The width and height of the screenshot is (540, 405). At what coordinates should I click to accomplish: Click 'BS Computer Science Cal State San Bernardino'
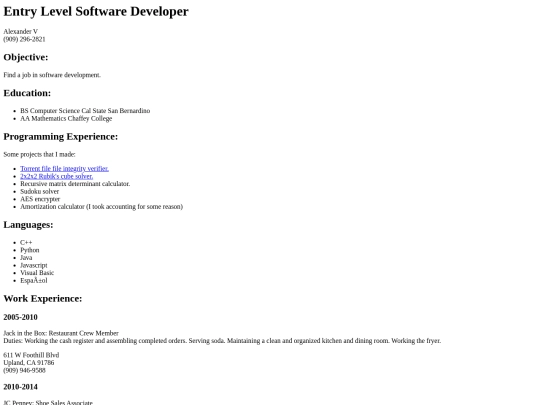[x=85, y=111]
